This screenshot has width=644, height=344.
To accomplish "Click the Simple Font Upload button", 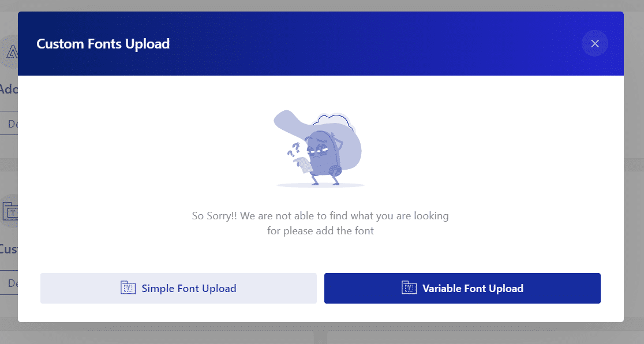I will pos(178,288).
